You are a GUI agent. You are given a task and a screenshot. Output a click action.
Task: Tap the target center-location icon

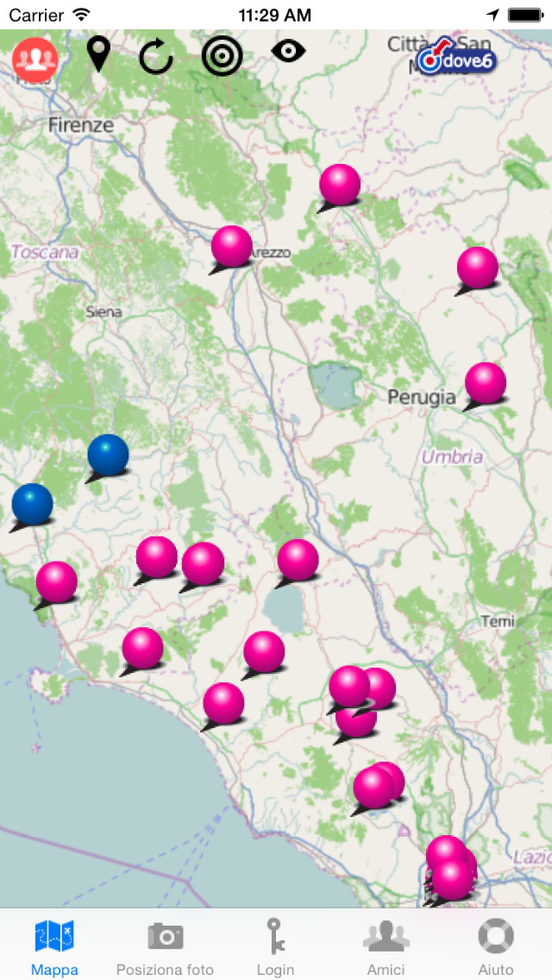pos(222,55)
